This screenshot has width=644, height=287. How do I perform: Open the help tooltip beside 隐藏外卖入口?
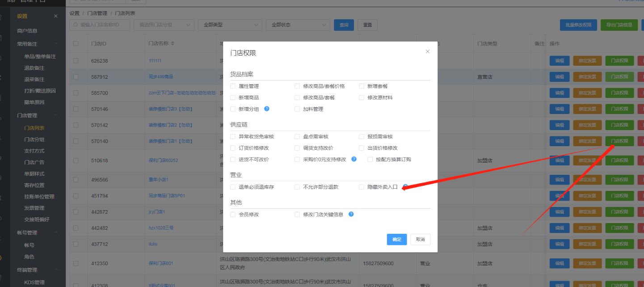pyautogui.click(x=405, y=187)
